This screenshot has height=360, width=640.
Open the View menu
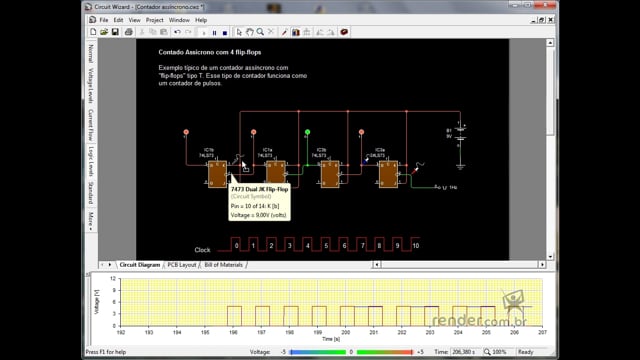pyautogui.click(x=134, y=20)
